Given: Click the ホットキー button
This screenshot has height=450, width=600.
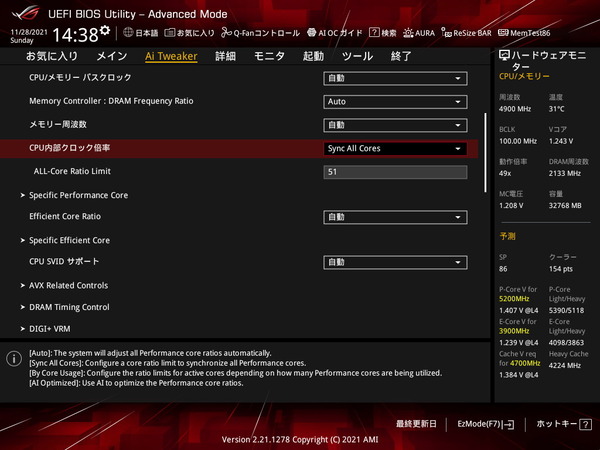Looking at the screenshot, I should pyautogui.click(x=564, y=424).
